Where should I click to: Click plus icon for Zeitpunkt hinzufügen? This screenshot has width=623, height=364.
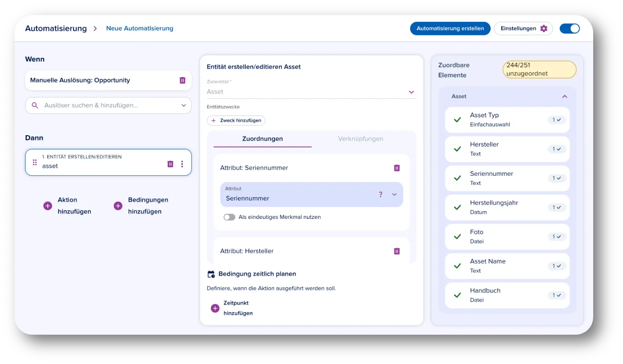tap(215, 308)
